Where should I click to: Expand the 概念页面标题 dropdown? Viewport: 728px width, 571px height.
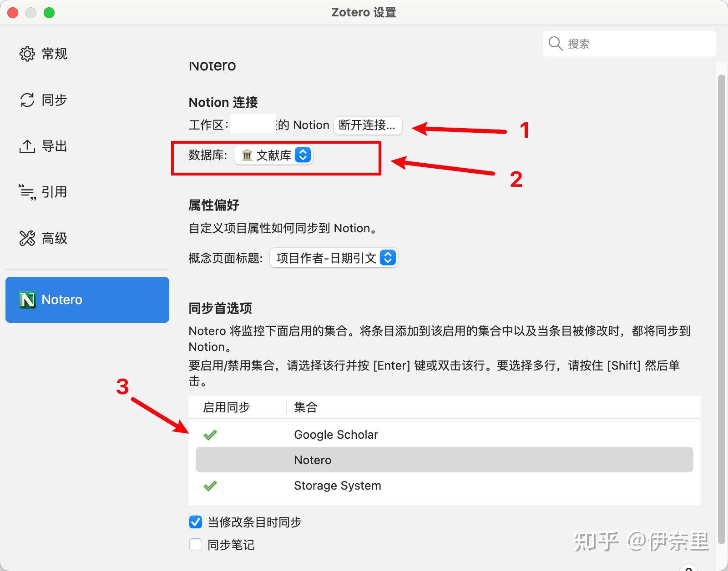click(x=334, y=258)
